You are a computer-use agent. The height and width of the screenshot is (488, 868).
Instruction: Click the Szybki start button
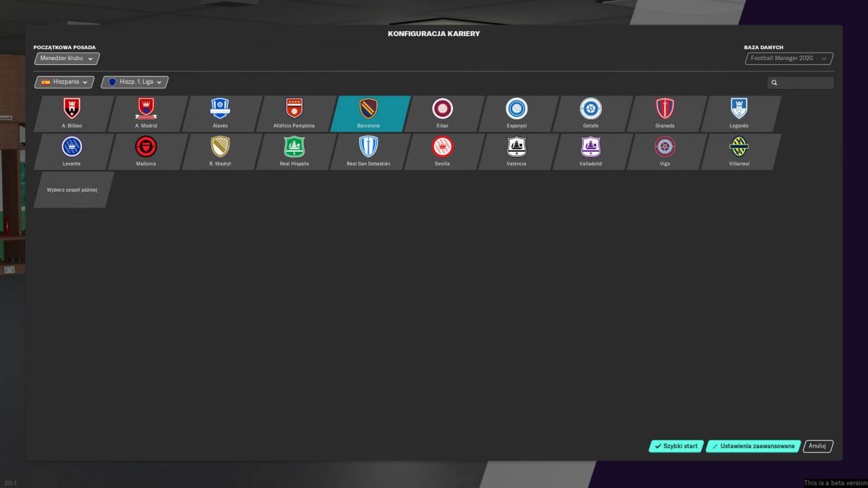(x=676, y=446)
